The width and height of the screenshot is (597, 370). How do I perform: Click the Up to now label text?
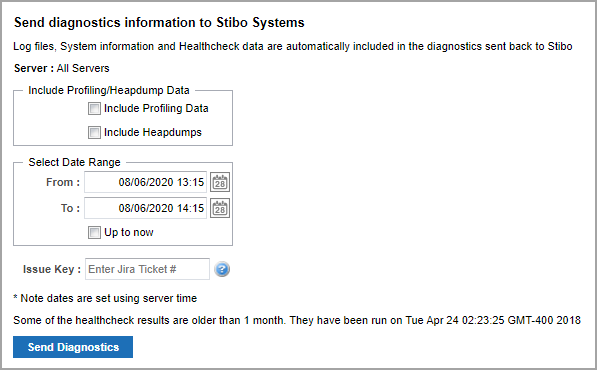click(129, 232)
